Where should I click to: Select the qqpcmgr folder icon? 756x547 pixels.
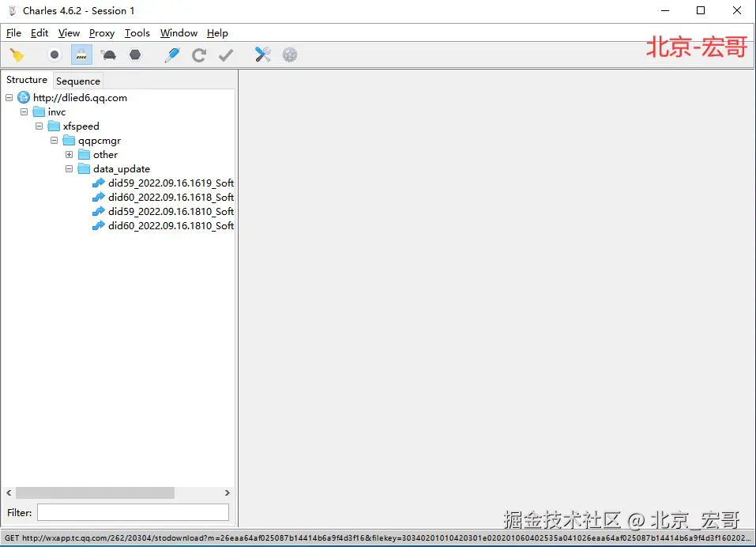[69, 141]
